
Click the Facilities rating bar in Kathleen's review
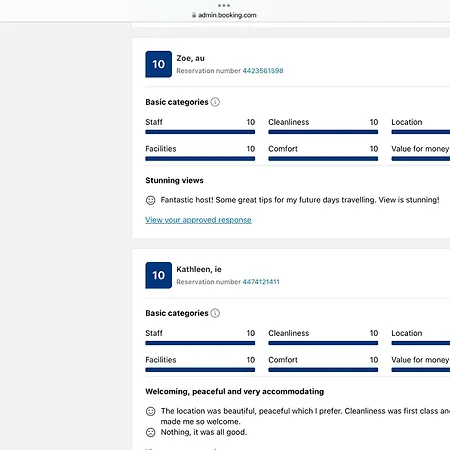(200, 370)
